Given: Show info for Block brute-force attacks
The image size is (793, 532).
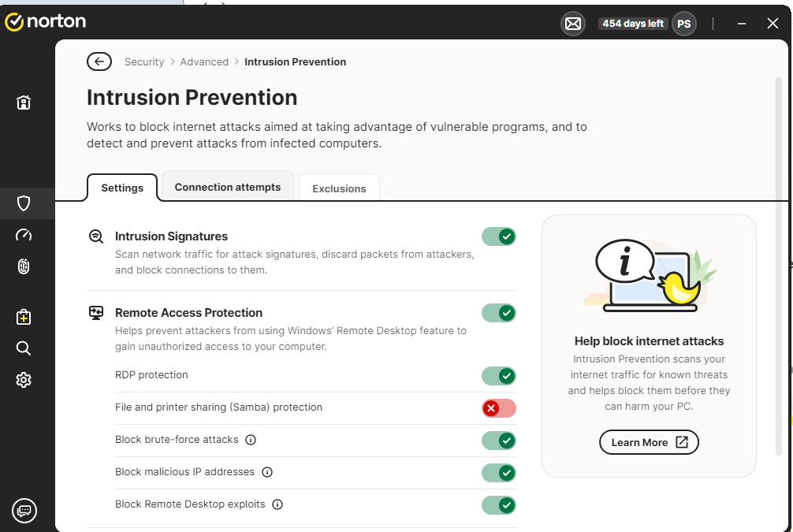Looking at the screenshot, I should tap(251, 440).
